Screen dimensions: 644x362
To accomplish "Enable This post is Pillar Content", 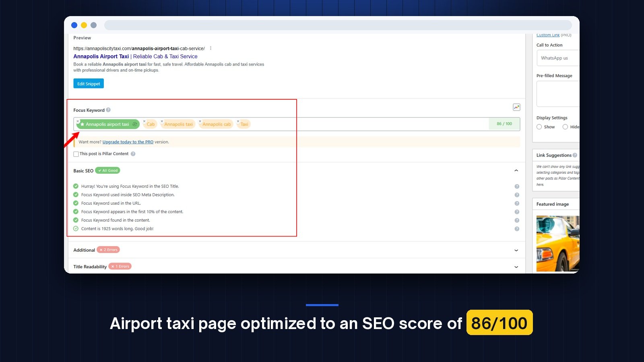I will pyautogui.click(x=76, y=154).
